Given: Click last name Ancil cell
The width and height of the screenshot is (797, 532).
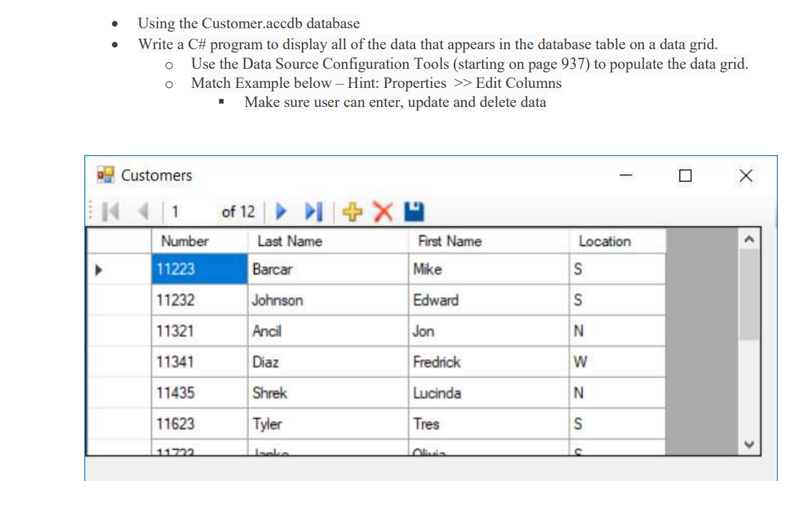Looking at the screenshot, I should [x=328, y=331].
